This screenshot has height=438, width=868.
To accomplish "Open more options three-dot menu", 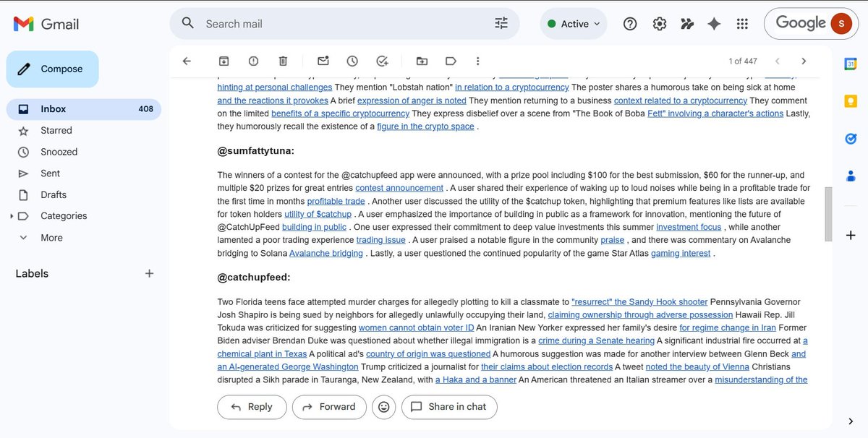I will pos(477,61).
